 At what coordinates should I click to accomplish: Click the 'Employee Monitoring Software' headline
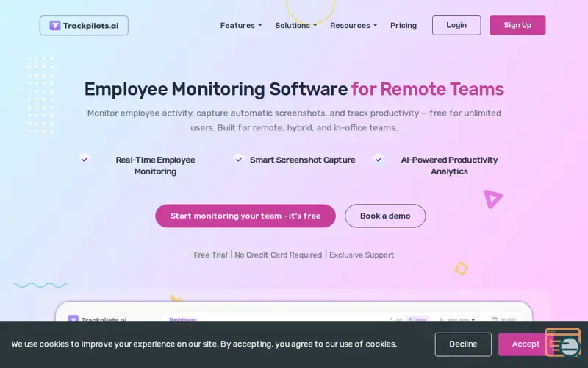[216, 89]
